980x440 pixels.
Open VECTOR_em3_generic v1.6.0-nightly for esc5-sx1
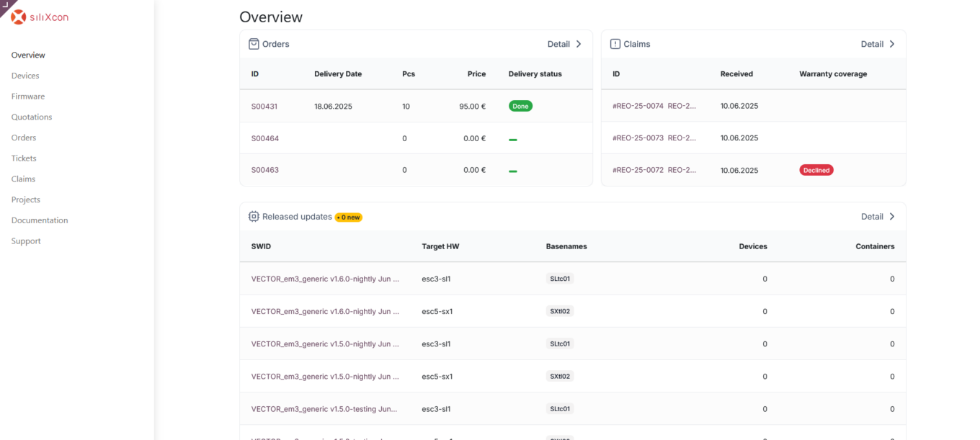tap(325, 311)
